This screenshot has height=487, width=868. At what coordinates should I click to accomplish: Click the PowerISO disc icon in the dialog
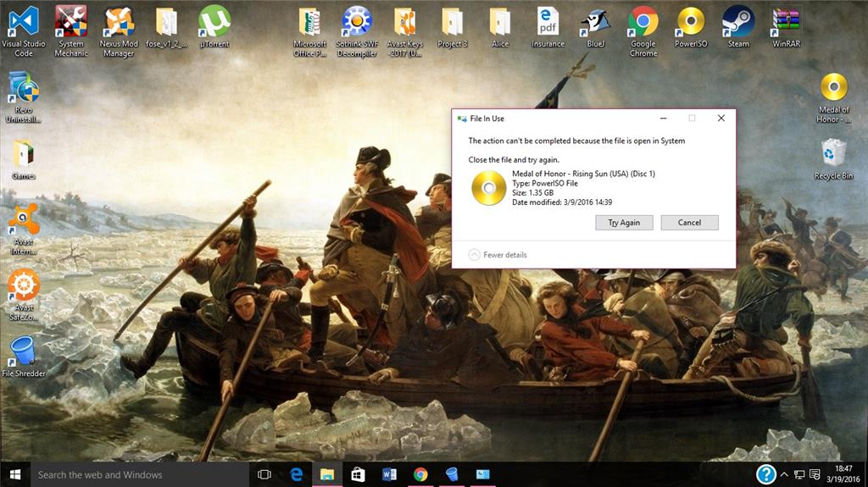(x=488, y=188)
